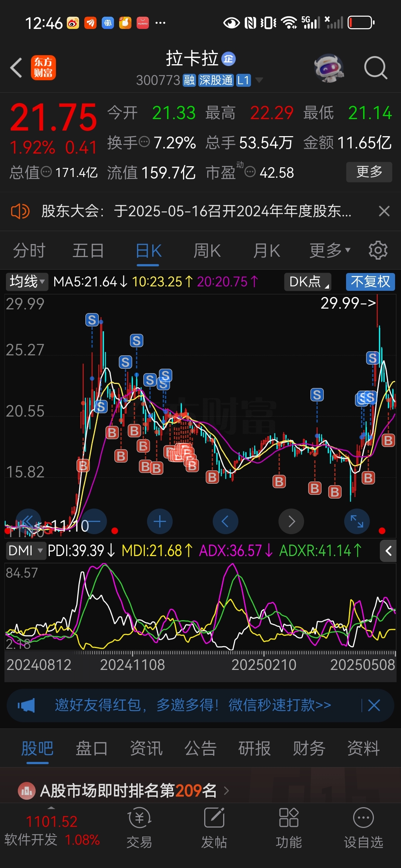401x868 pixels.
Task: Dismiss the shareholder meeting notice
Action: click(x=384, y=211)
